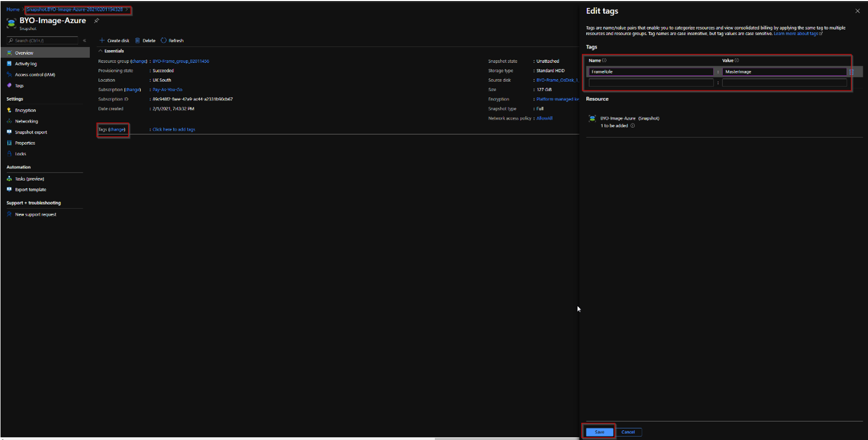Refresh the snapshot overview

point(172,41)
